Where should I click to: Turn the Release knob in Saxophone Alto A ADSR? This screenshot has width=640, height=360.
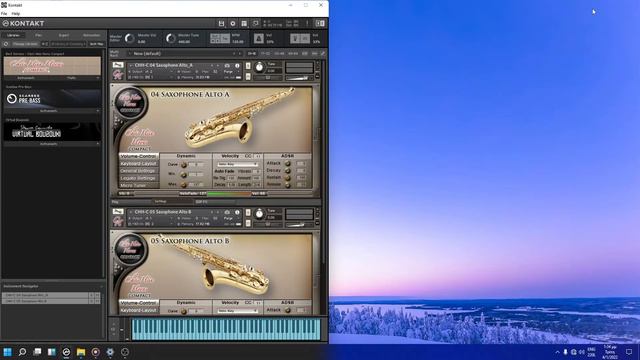click(x=288, y=185)
